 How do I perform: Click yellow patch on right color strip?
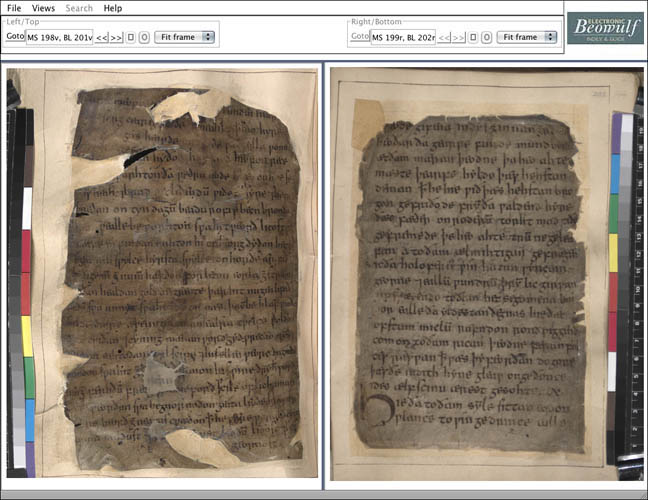(614, 252)
